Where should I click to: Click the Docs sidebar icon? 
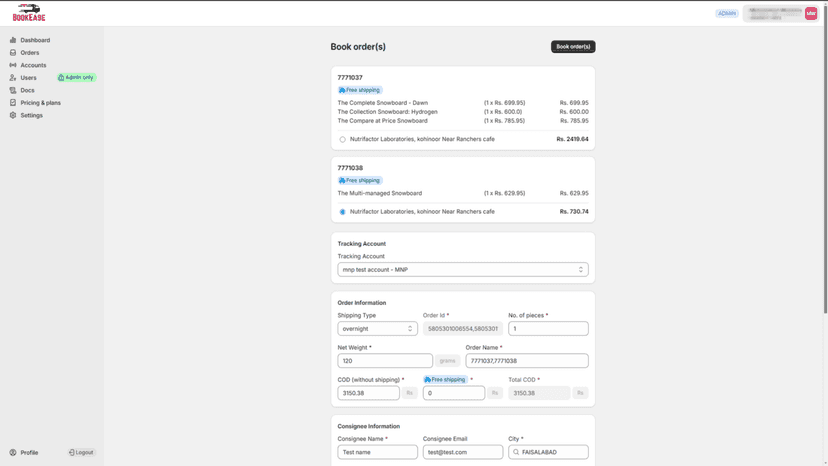pyautogui.click(x=13, y=90)
